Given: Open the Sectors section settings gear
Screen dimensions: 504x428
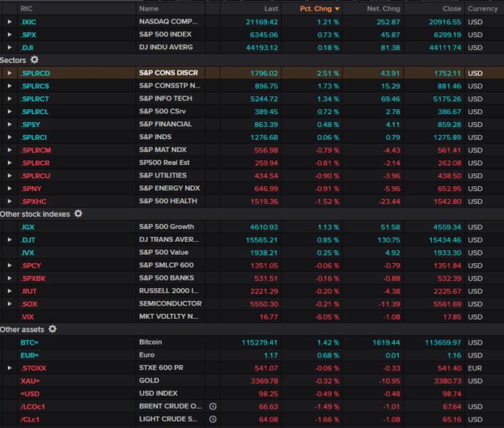Looking at the screenshot, I should click(34, 60).
